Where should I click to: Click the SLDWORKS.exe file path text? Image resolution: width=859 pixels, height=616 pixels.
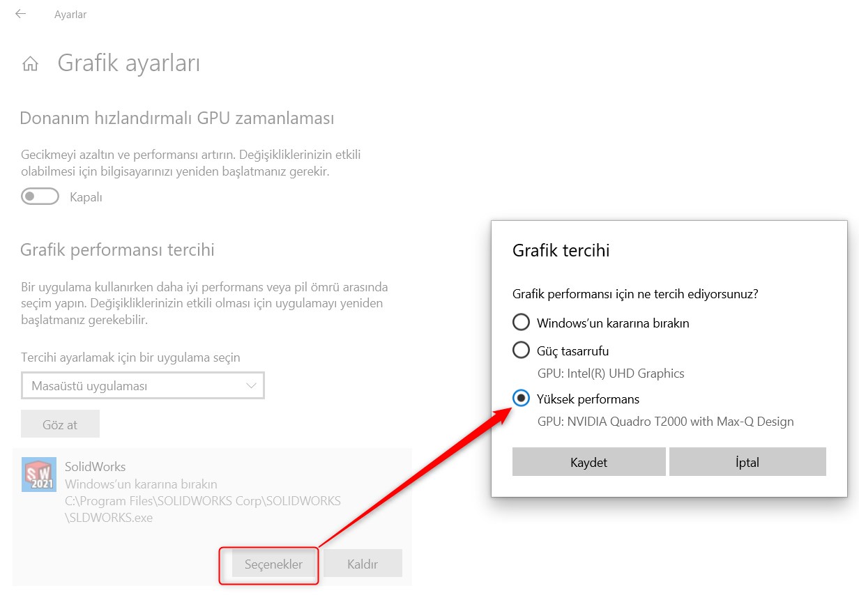(203, 509)
